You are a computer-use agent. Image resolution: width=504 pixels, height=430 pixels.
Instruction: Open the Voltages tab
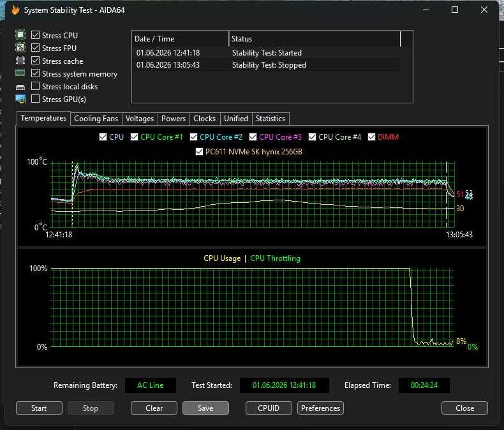click(x=140, y=119)
